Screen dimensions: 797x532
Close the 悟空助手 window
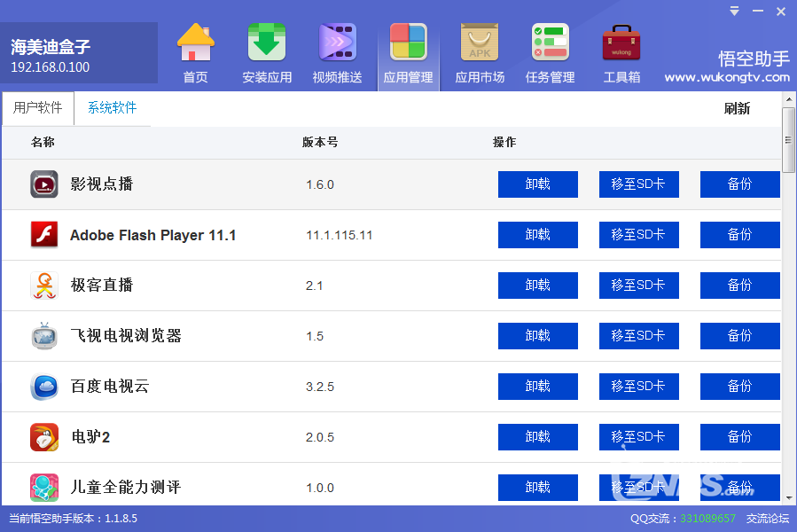(781, 12)
